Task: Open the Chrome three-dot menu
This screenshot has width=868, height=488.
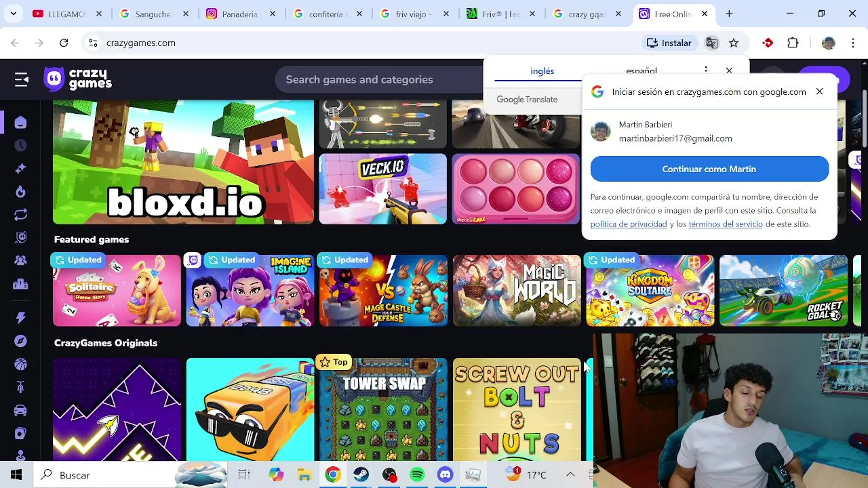Action: 852,43
